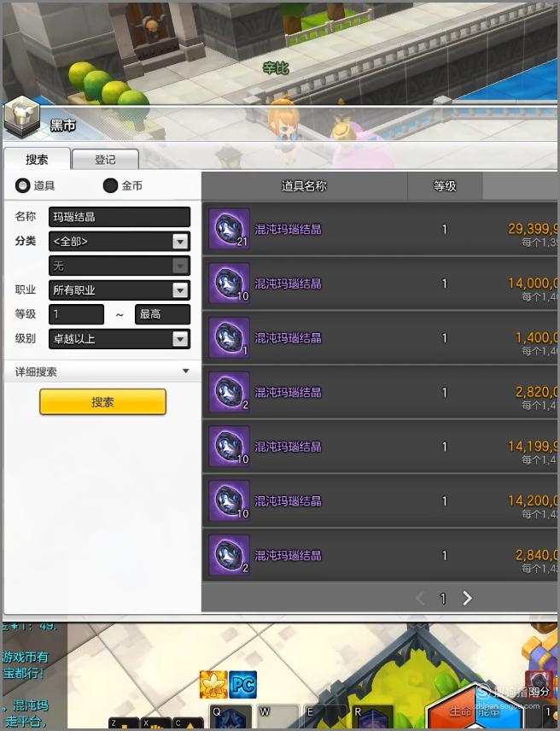Switch to the 搜索 tab
560x731 pixels.
37,160
